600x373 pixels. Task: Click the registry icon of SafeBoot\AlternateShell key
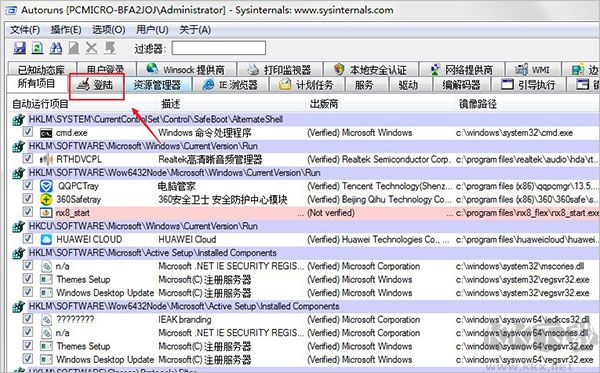(x=18, y=120)
